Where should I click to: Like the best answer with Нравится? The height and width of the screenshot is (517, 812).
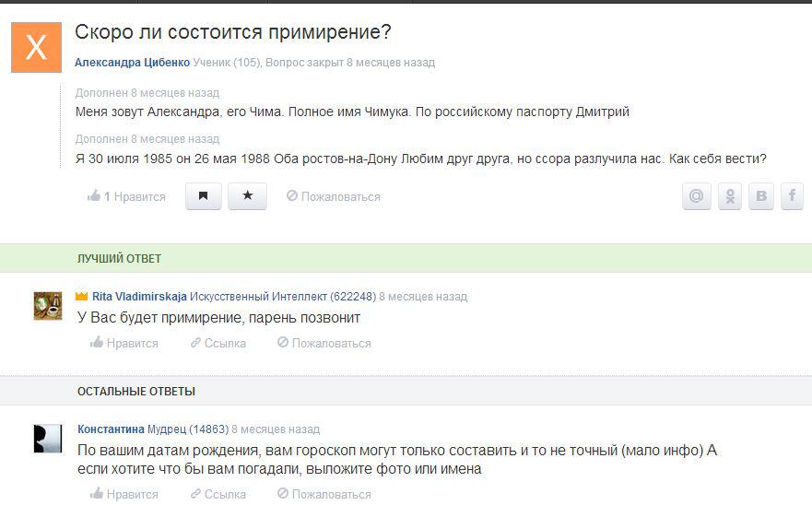point(124,343)
